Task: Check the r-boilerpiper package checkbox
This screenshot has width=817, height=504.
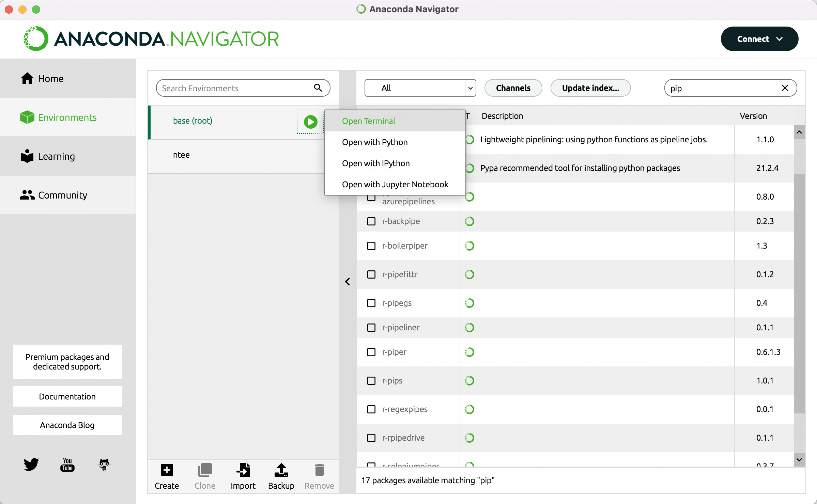Action: click(371, 246)
